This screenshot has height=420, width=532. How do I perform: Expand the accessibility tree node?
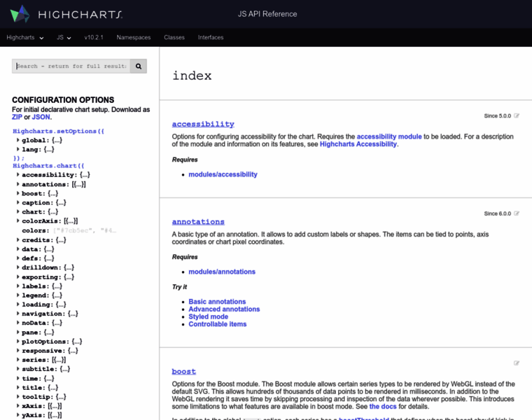pyautogui.click(x=18, y=174)
